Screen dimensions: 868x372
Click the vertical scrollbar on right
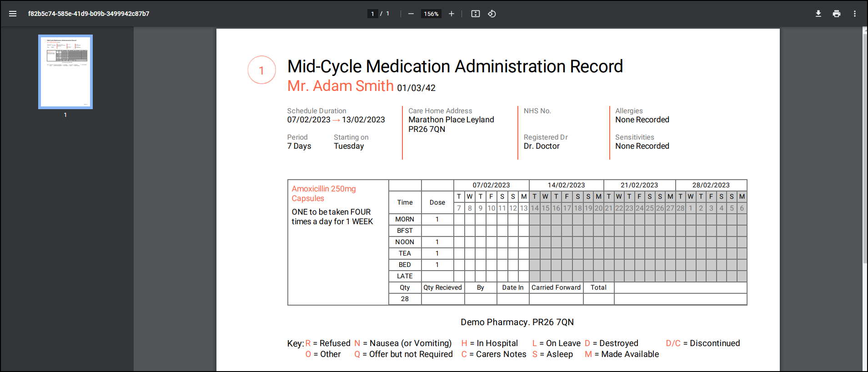[x=865, y=146]
